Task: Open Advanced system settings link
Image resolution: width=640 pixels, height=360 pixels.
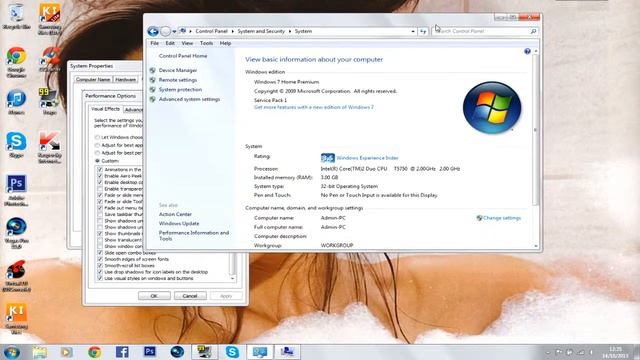Action: (189, 99)
